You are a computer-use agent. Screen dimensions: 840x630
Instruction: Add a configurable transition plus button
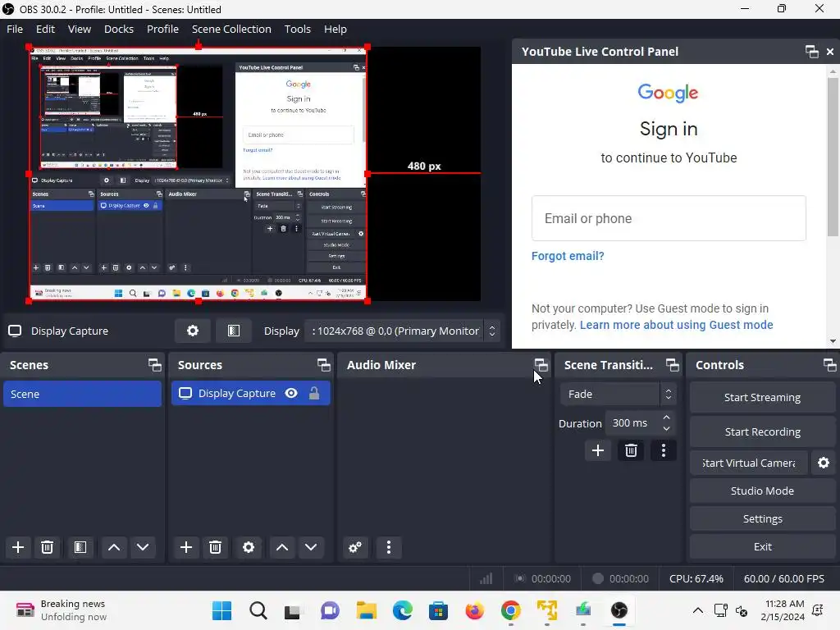pos(598,450)
